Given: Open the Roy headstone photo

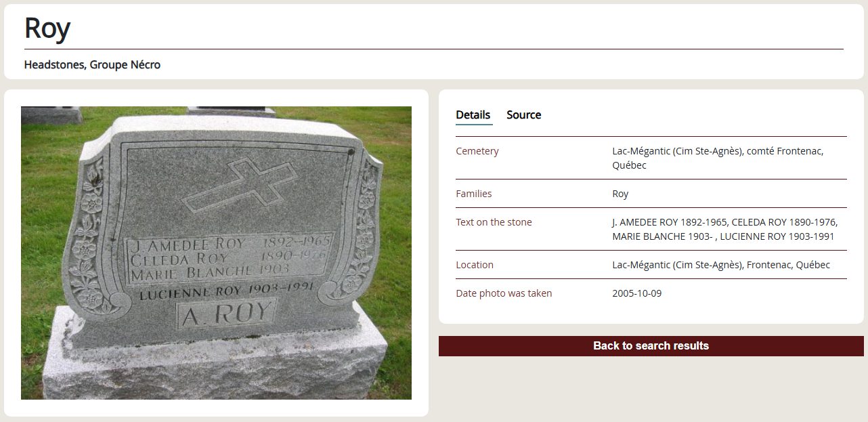Looking at the screenshot, I should click(x=216, y=253).
